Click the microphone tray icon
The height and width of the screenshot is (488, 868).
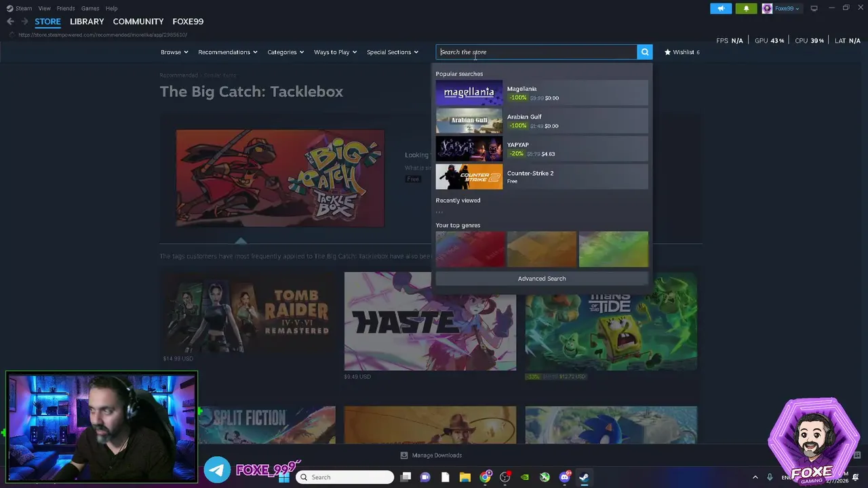tap(770, 477)
